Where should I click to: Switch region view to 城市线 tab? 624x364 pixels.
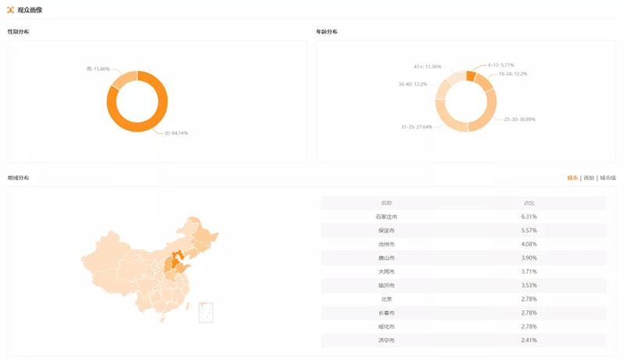tap(608, 178)
